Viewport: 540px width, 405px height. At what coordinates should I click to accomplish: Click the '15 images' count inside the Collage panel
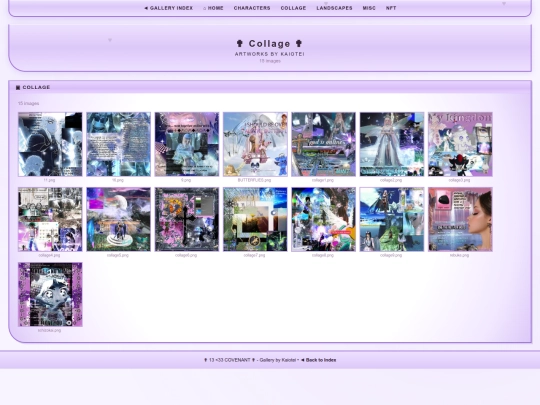coord(29,103)
